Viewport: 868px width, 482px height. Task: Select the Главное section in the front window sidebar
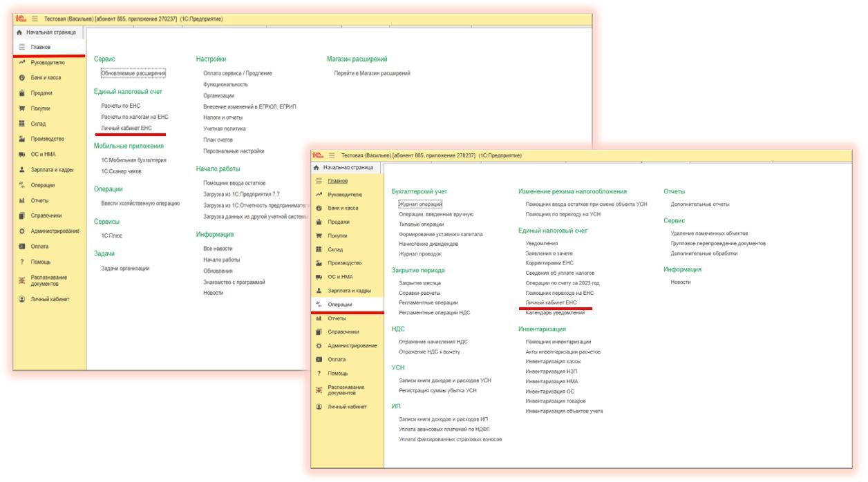[x=338, y=180]
